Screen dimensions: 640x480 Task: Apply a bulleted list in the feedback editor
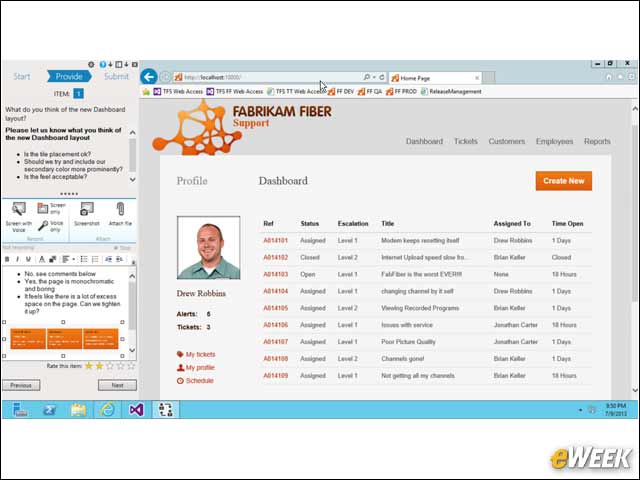(84, 259)
